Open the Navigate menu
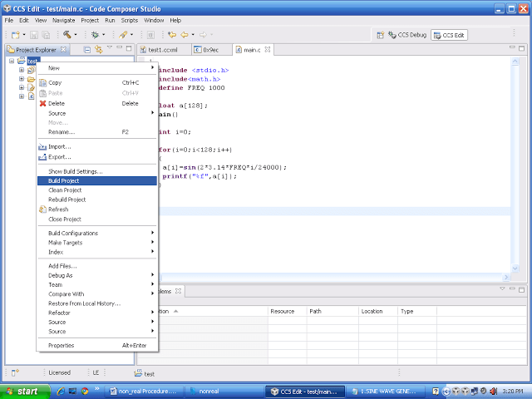Viewport: 532px width, 399px height. 63,20
